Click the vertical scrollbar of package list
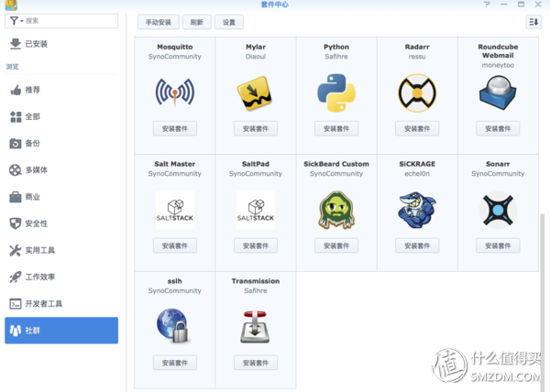 click(544, 293)
